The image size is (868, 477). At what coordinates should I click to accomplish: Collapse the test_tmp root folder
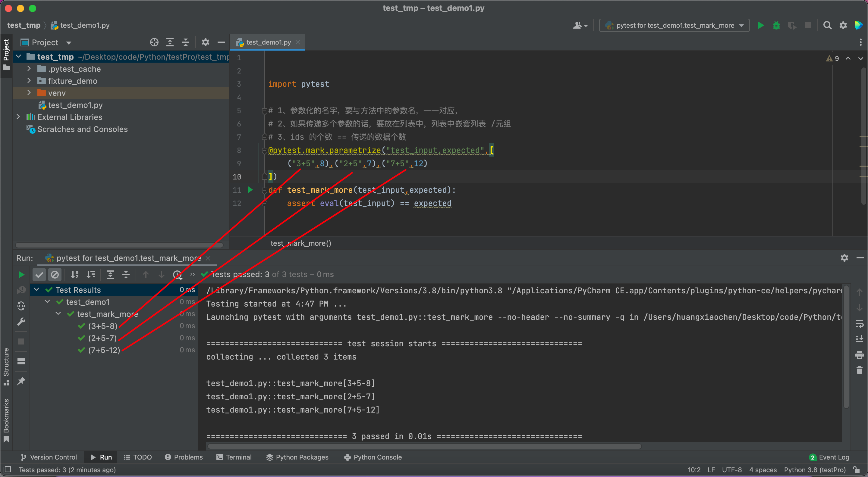(x=18, y=57)
